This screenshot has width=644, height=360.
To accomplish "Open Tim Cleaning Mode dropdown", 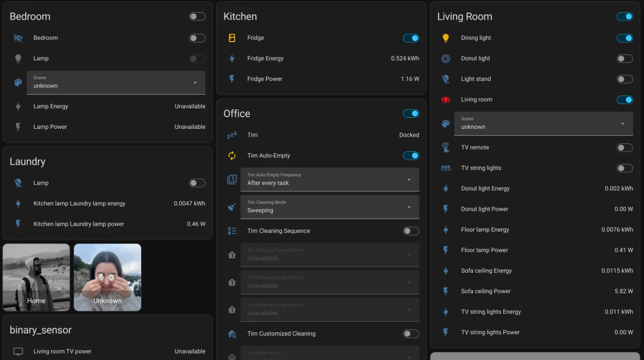I will click(330, 207).
